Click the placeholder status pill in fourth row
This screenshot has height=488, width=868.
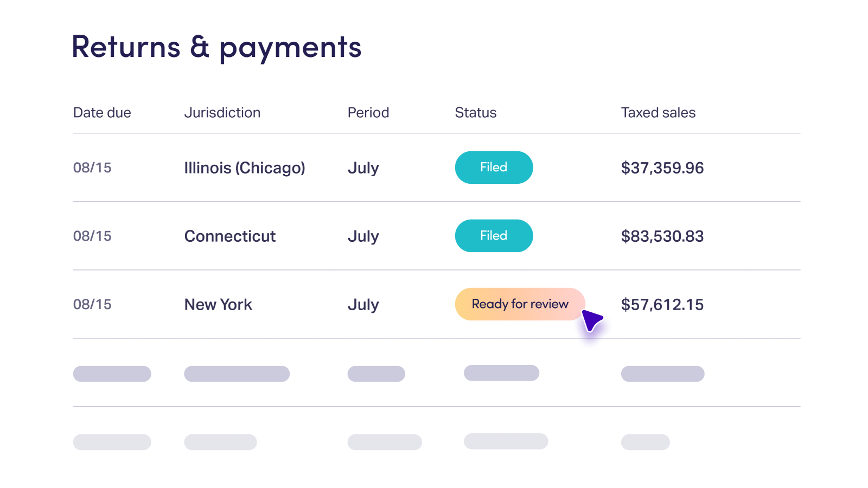click(501, 373)
